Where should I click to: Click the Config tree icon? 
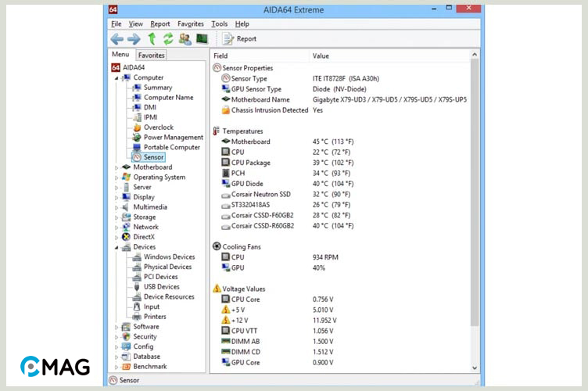click(x=127, y=346)
